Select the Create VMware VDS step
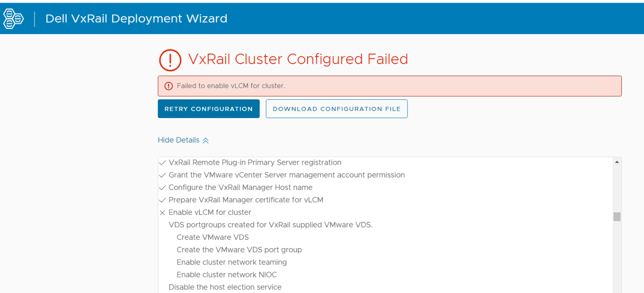Image resolution: width=644 pixels, height=293 pixels. [212, 237]
